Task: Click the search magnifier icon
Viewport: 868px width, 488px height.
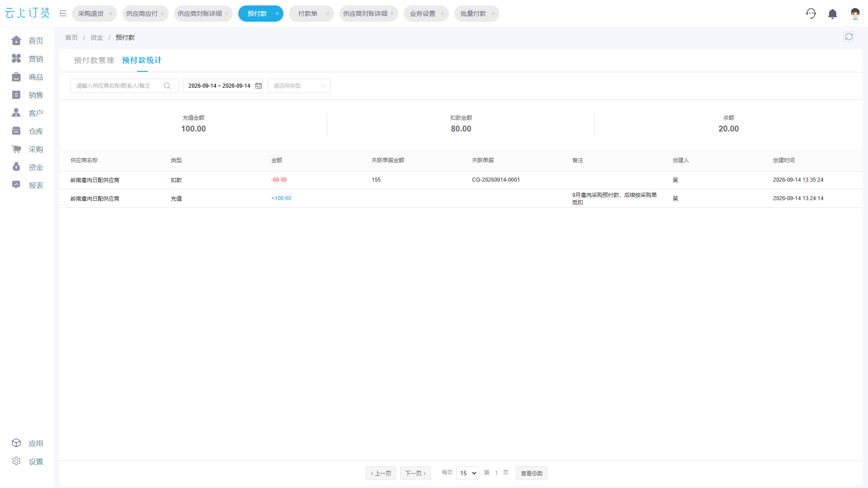Action: pyautogui.click(x=167, y=86)
